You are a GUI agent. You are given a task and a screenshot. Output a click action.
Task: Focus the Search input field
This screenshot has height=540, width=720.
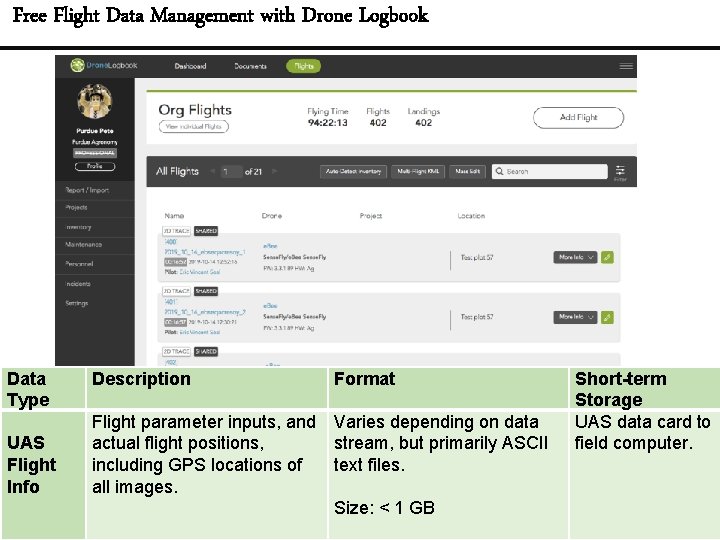(550, 171)
